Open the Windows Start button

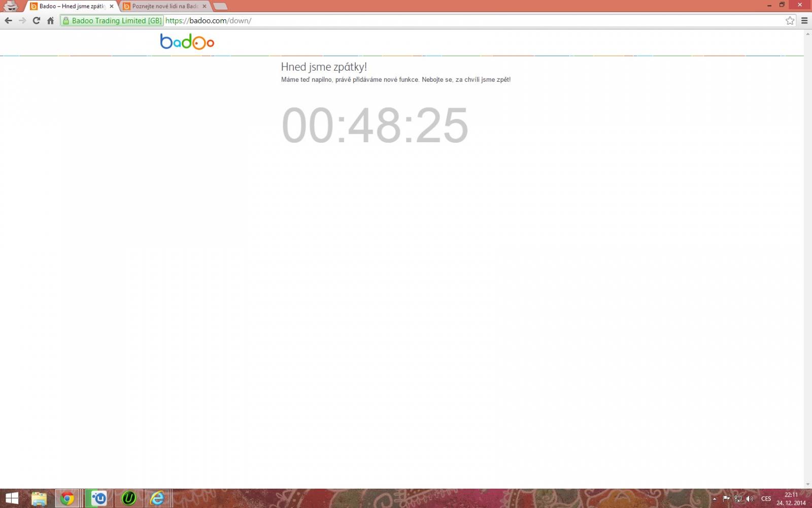click(12, 498)
